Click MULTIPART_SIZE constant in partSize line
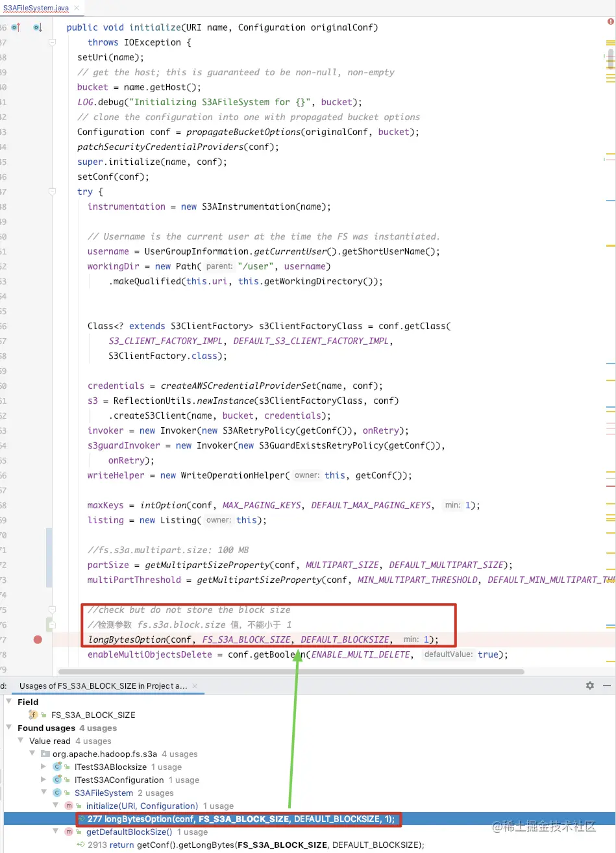Image resolution: width=616 pixels, height=853 pixels. pyautogui.click(x=342, y=565)
